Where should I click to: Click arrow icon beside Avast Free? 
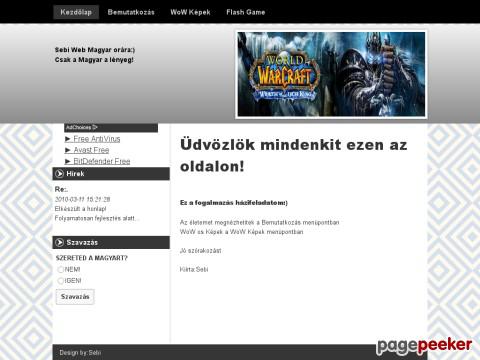[68, 150]
